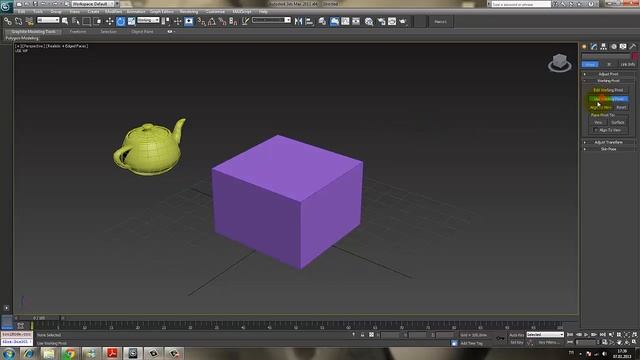Toggle Angle Snap on the toolbar
This screenshot has width=640, height=360.
212,21
